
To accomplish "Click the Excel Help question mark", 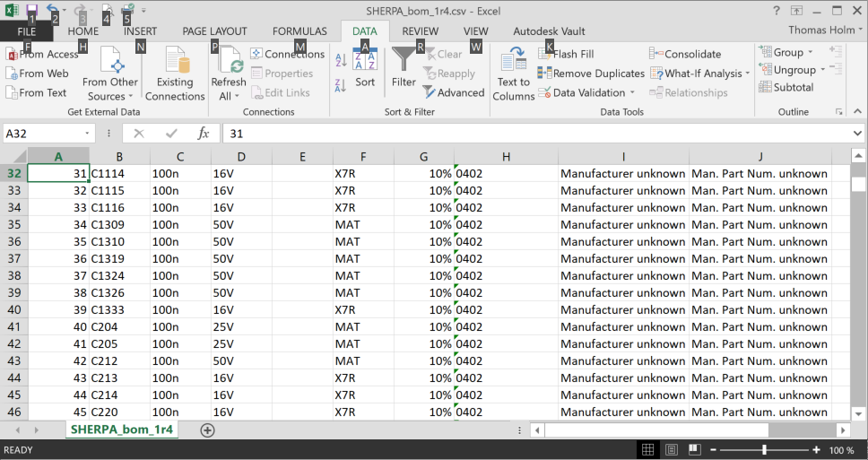I will coord(777,10).
